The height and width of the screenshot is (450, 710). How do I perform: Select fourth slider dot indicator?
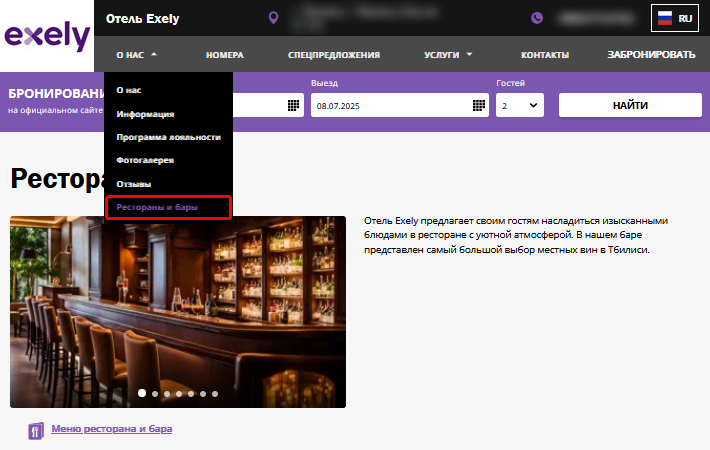tap(179, 394)
